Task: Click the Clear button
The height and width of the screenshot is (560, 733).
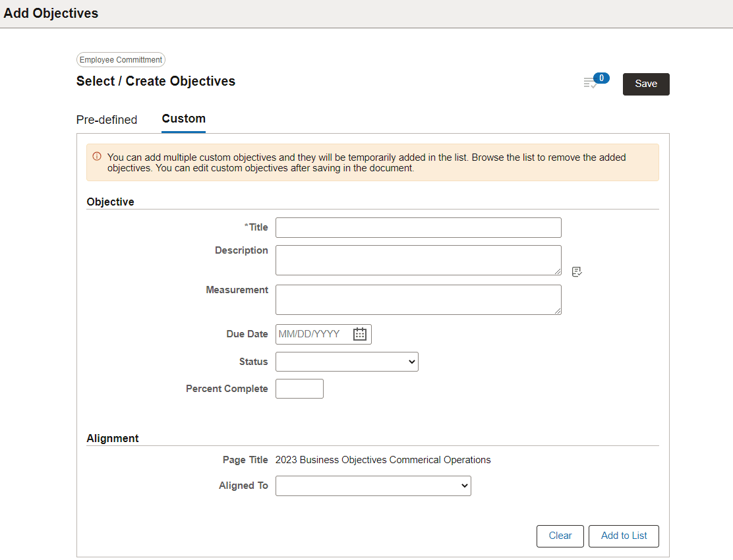Action: point(560,536)
